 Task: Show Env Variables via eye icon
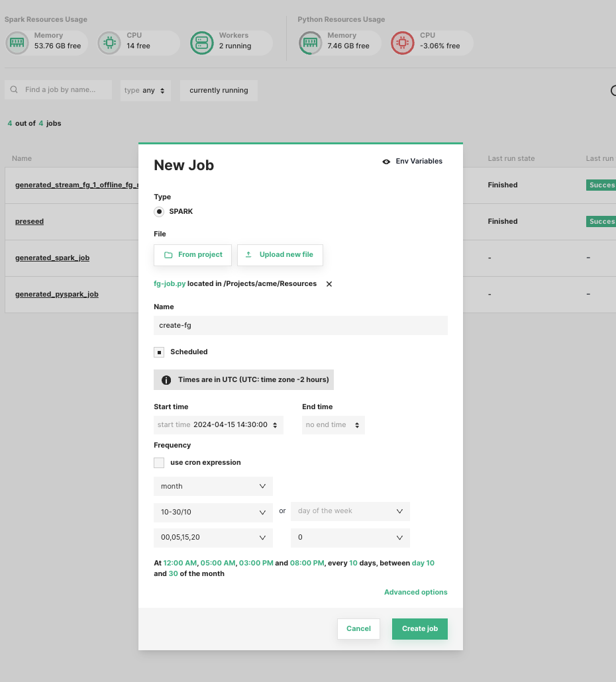pos(386,162)
